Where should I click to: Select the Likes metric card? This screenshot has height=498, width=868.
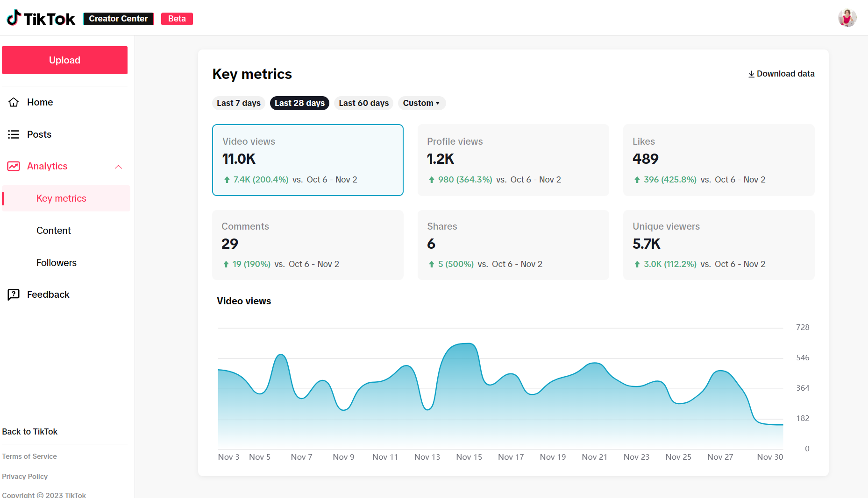coord(719,160)
